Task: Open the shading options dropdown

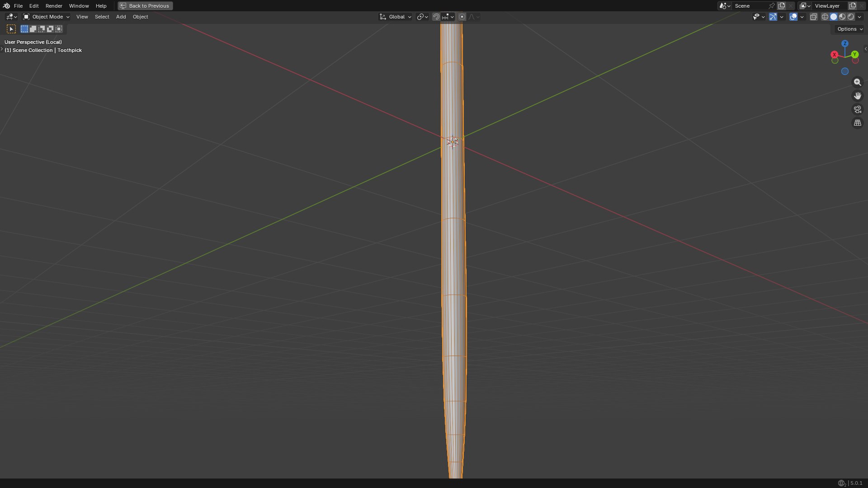Action: click(859, 17)
